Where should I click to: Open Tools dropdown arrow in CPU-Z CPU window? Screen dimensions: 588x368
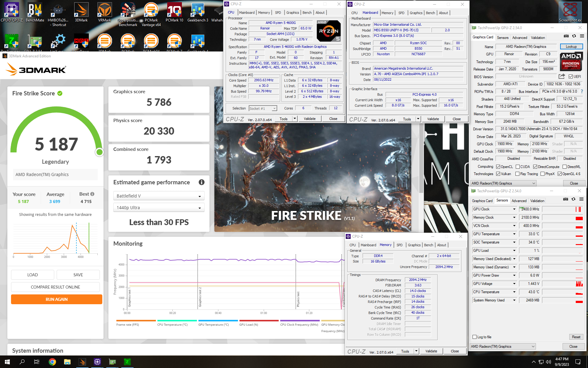(x=295, y=119)
